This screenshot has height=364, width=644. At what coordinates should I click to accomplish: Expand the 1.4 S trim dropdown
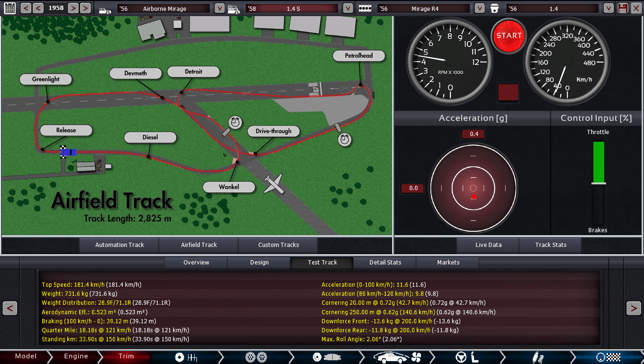[348, 9]
